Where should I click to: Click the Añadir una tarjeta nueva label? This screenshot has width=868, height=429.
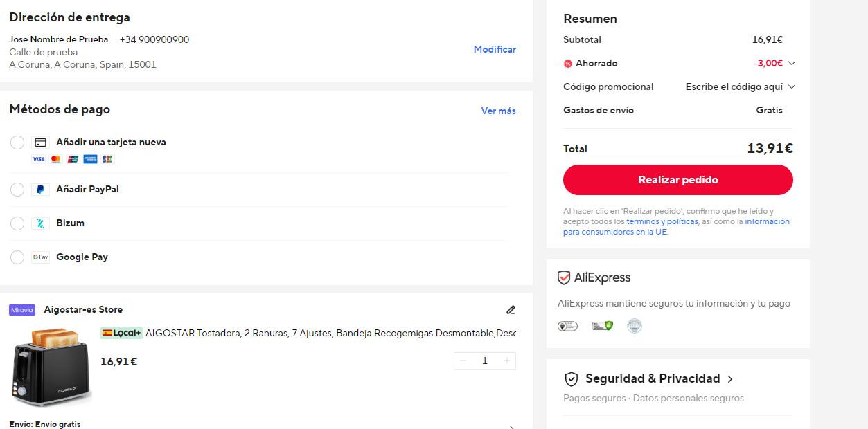pyautogui.click(x=111, y=143)
